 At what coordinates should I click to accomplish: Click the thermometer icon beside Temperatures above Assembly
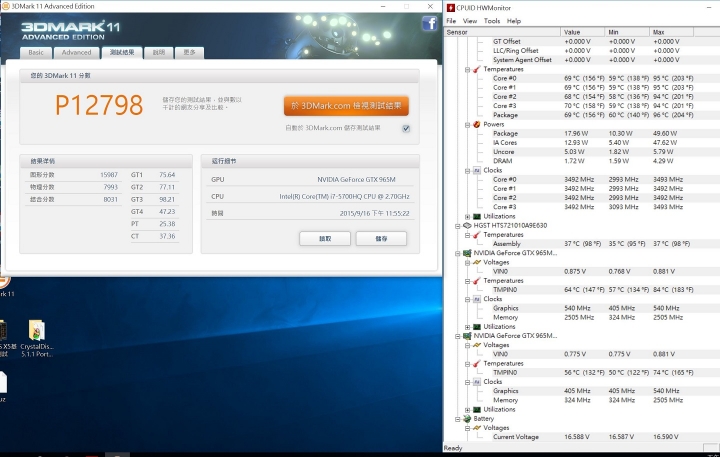477,234
